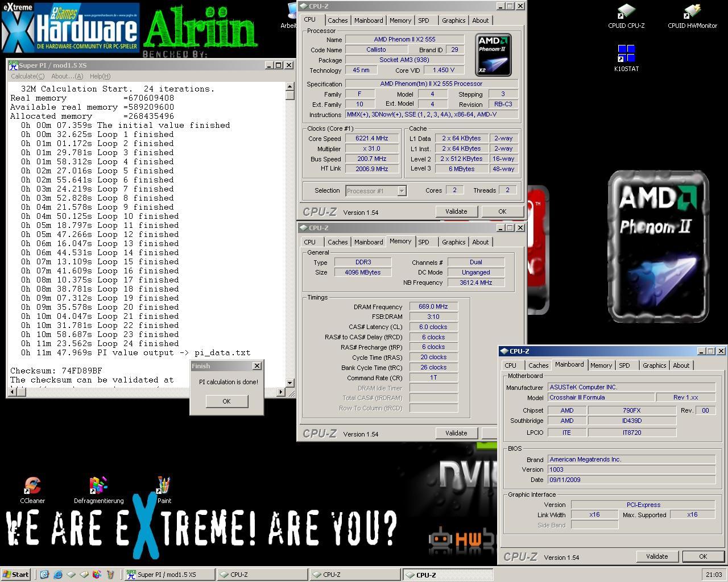Open the Paint desktop shortcut
Viewport: 728px width, 582px height.
164,490
